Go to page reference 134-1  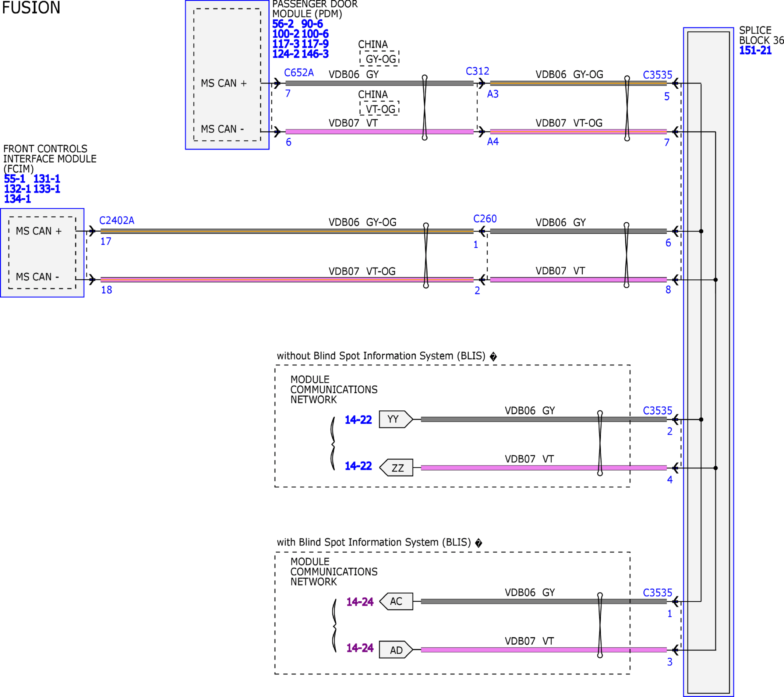17,199
